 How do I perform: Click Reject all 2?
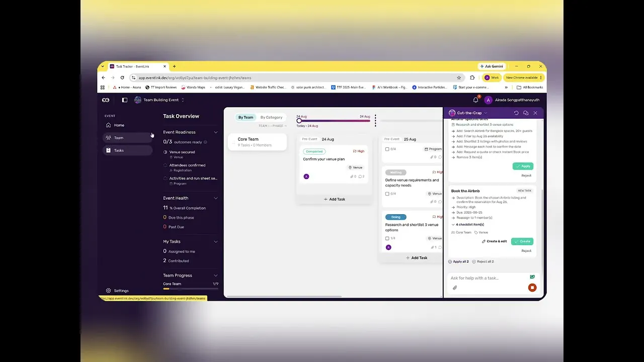(x=483, y=261)
